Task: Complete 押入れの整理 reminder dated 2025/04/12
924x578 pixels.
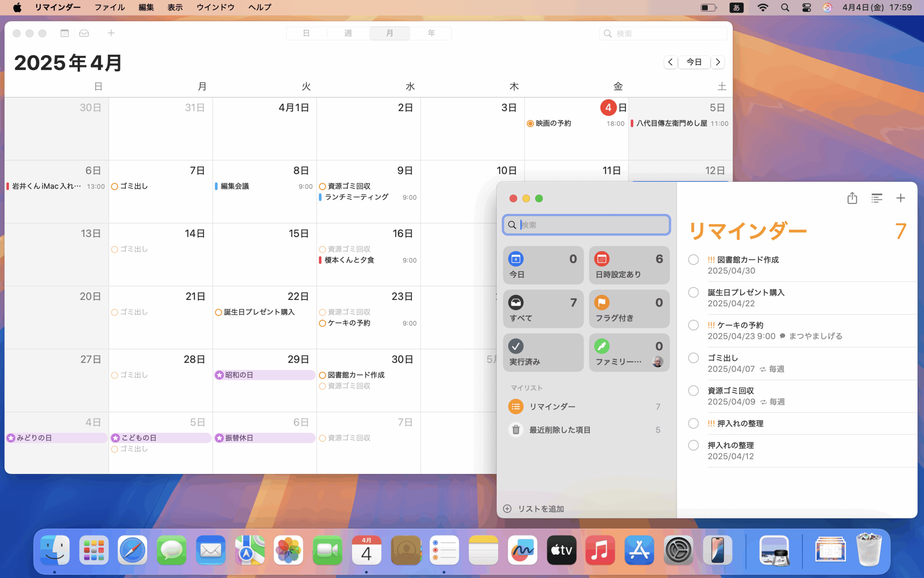Action: (x=693, y=445)
